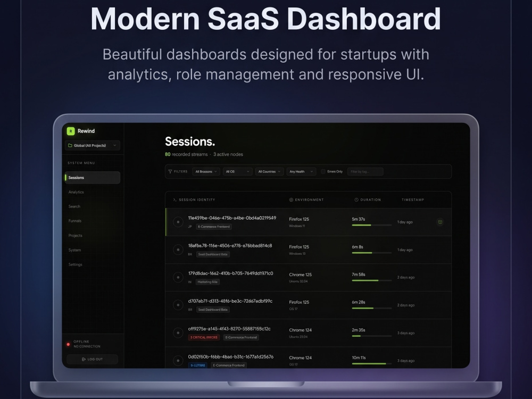Click the 6m 8s duration bar
This screenshot has height=399, width=532.
pos(371,253)
